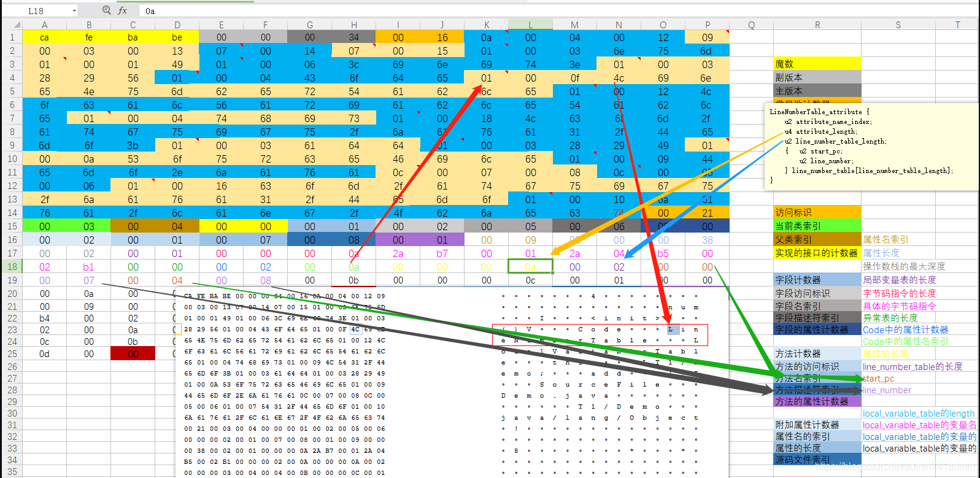Select column Q header
Image resolution: width=980 pixels, height=478 pixels.
[752, 25]
